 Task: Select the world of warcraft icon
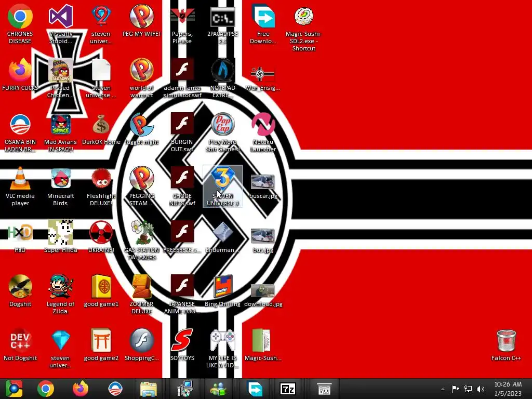pos(141,78)
